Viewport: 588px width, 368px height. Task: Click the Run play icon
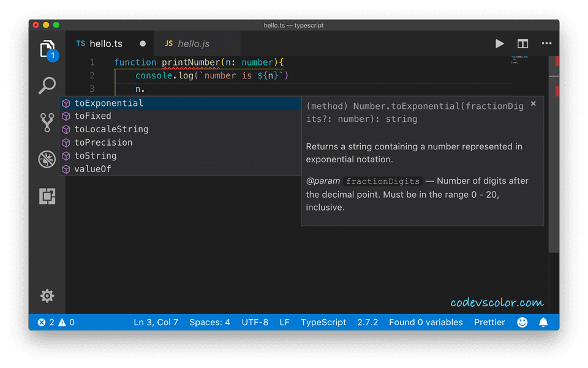[499, 43]
